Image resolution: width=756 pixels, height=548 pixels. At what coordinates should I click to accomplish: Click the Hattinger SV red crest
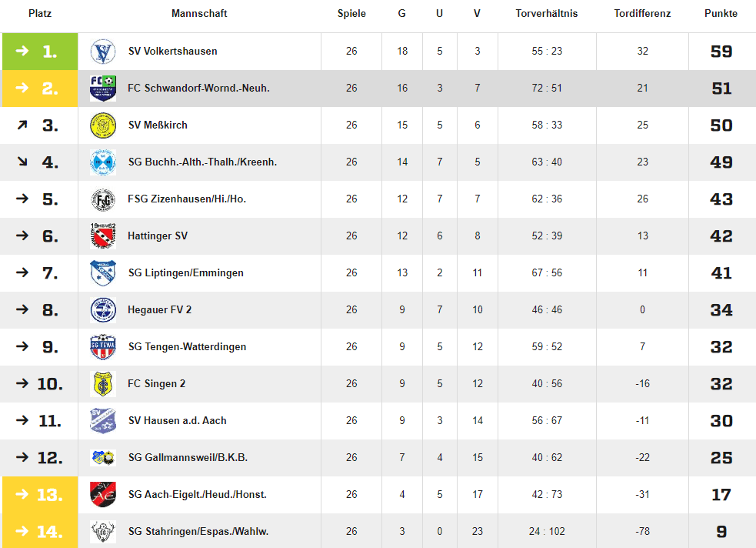point(103,236)
